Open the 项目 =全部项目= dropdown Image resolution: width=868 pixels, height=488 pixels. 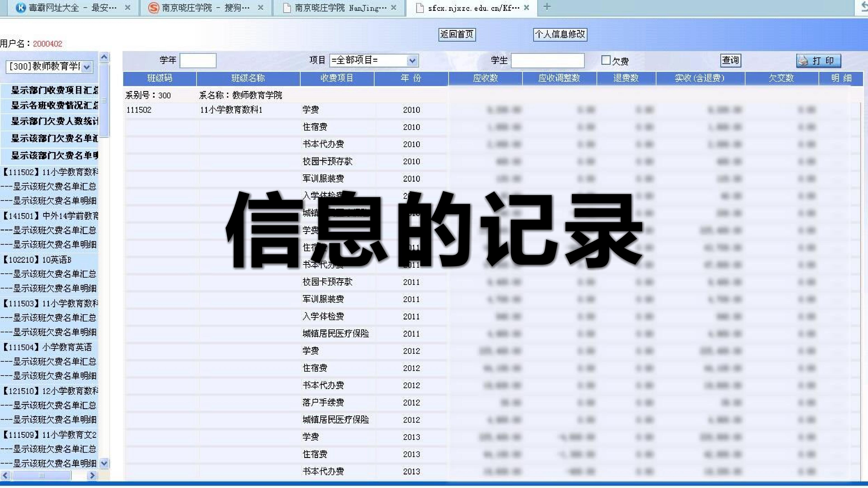coord(374,61)
